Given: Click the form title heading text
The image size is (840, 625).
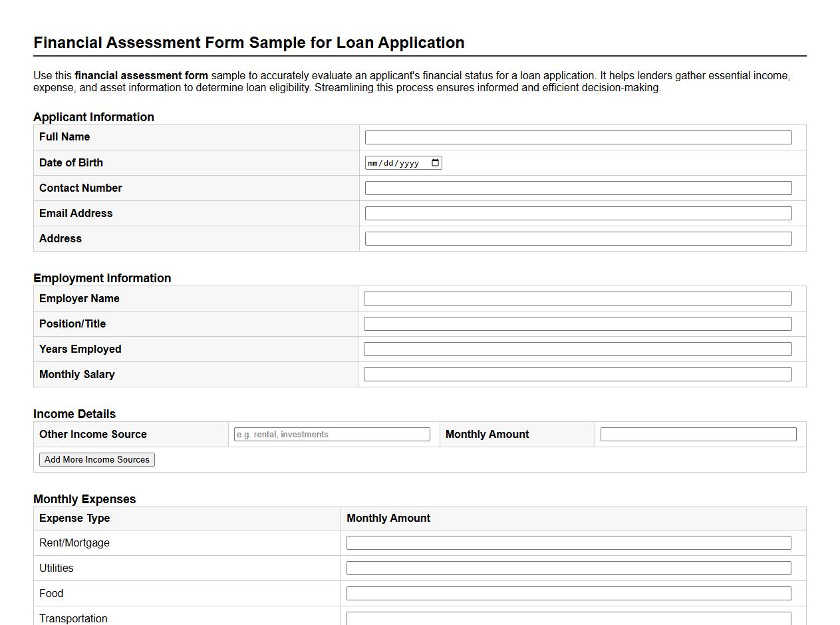Looking at the screenshot, I should [248, 42].
